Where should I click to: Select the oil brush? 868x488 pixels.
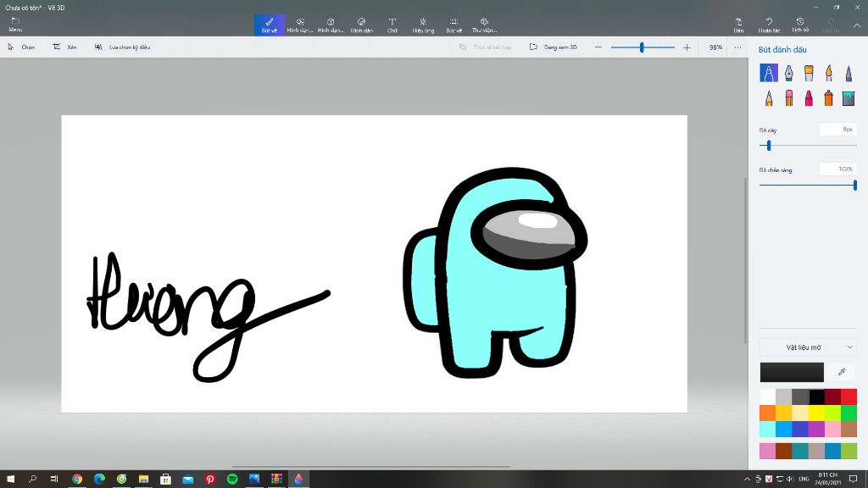(x=809, y=73)
